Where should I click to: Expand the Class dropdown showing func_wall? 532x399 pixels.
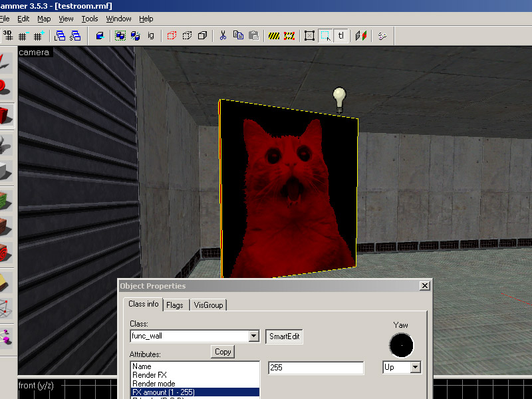pyautogui.click(x=253, y=336)
